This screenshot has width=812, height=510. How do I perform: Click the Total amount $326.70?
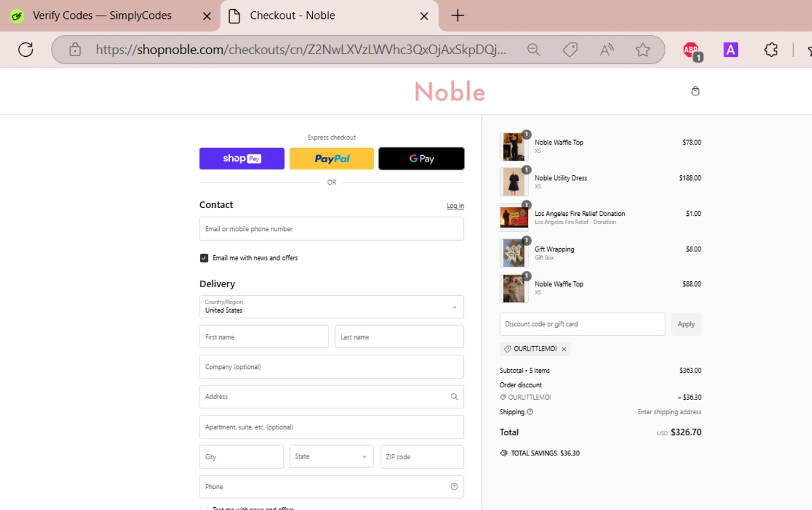686,432
